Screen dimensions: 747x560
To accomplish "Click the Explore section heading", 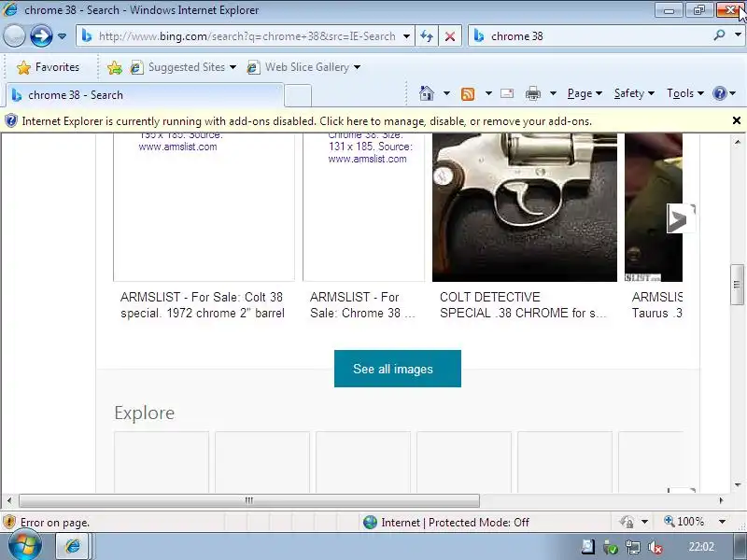I will click(145, 413).
